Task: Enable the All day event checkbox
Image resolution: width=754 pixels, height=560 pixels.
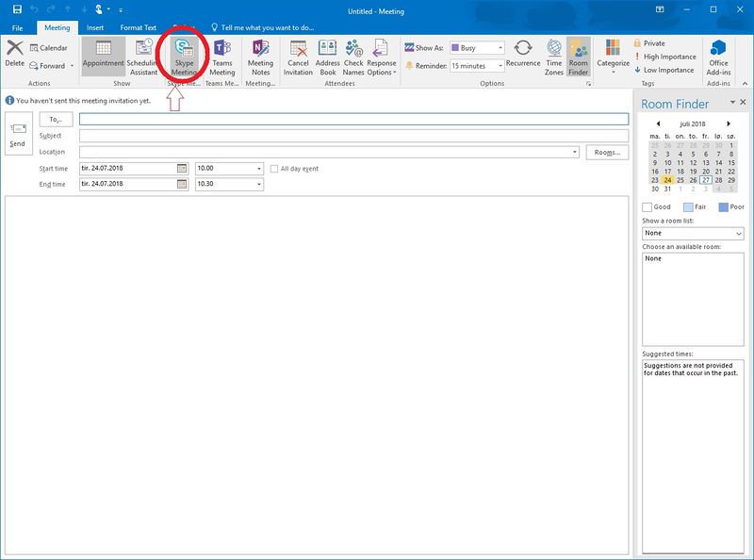Action: coord(274,169)
